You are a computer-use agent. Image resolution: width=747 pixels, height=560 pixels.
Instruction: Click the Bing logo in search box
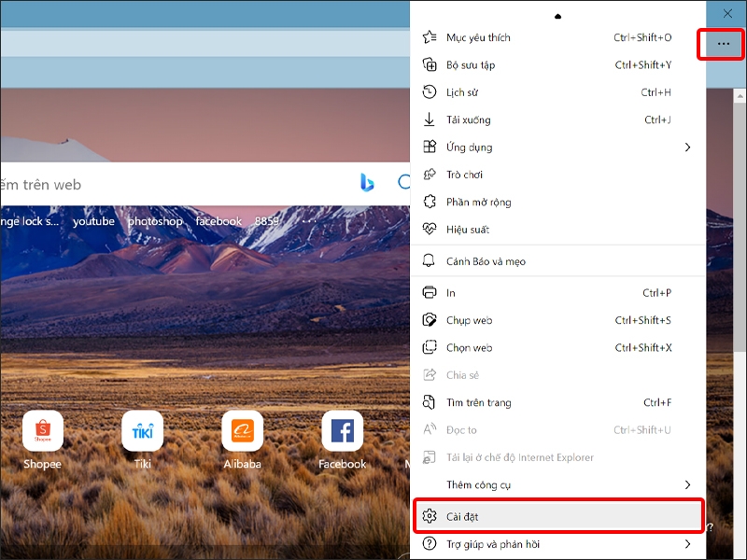tap(367, 182)
